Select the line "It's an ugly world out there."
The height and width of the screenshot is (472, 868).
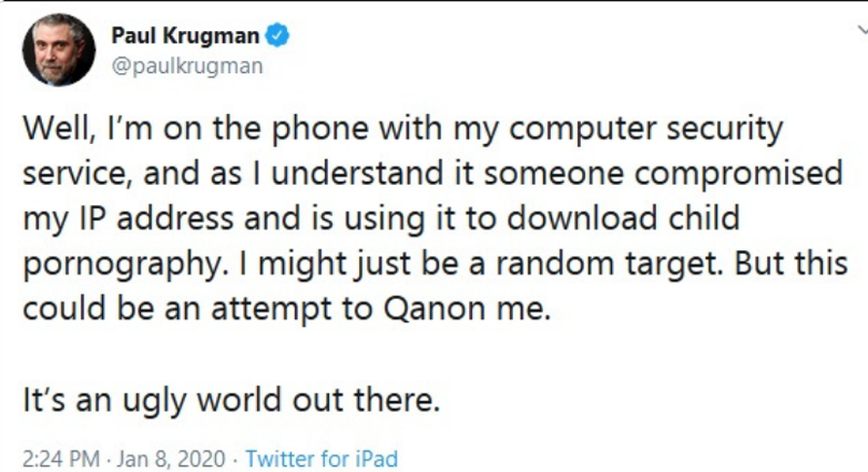pos(232,400)
